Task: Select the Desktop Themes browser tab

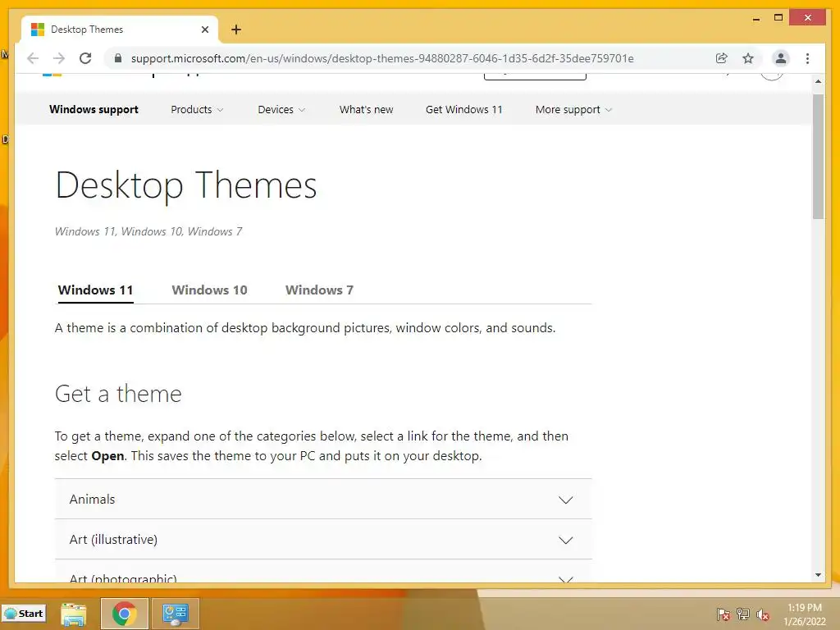Action: tap(120, 30)
